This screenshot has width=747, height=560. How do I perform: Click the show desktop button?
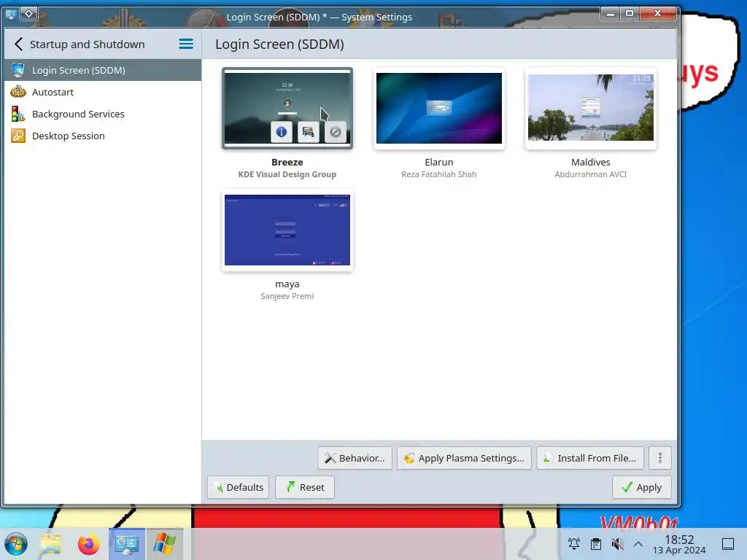[x=728, y=544]
